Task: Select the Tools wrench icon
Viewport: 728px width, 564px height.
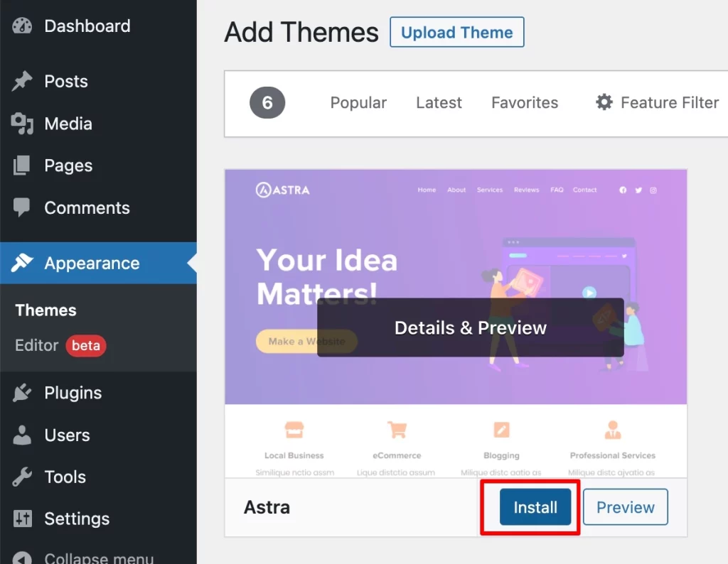Action: [x=21, y=477]
